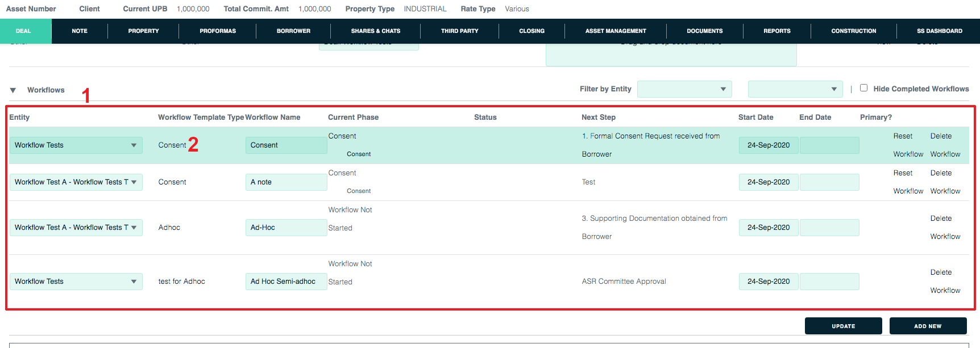Open the SHARES & CHATS tab
The image size is (980, 348).
click(376, 31)
